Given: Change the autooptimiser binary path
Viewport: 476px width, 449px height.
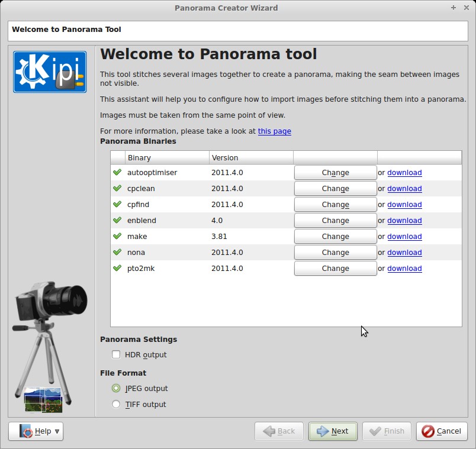Looking at the screenshot, I should (336, 172).
